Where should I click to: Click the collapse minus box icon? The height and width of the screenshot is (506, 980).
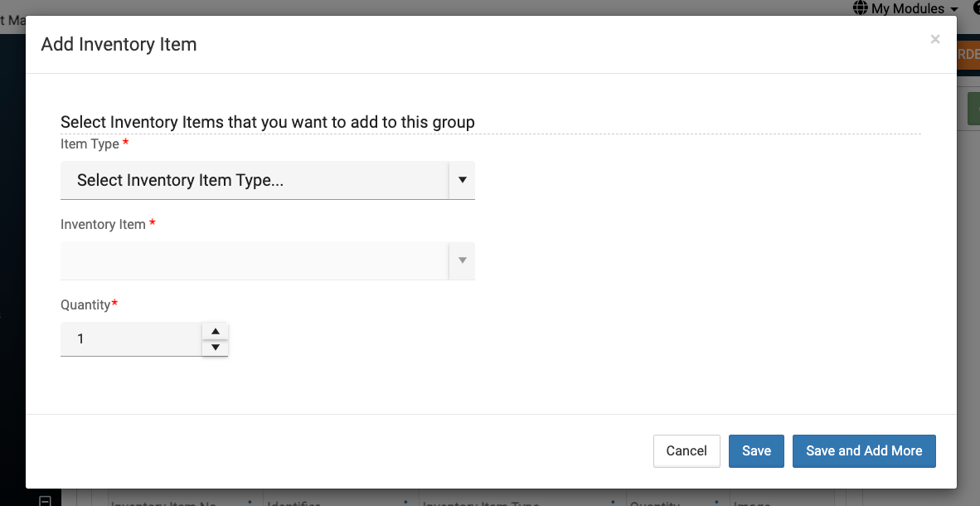[x=46, y=500]
